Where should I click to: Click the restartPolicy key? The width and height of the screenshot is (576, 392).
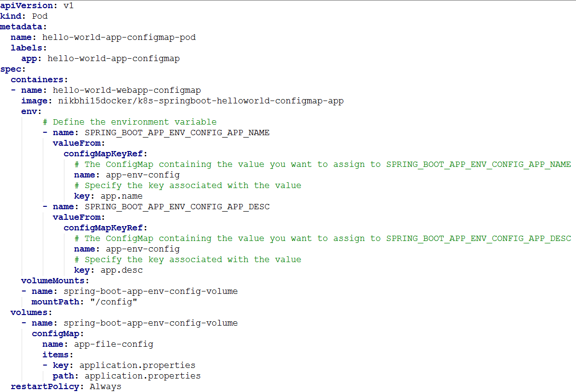pyautogui.click(x=45, y=387)
